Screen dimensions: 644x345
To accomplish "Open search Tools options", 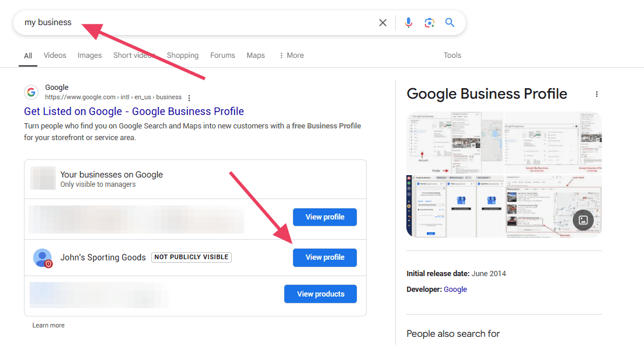I will (x=452, y=55).
